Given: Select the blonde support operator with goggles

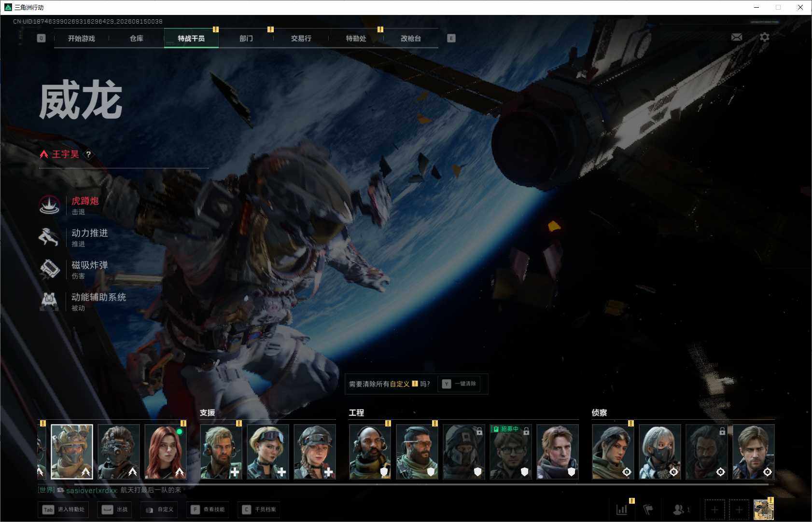Looking at the screenshot, I should [x=268, y=452].
